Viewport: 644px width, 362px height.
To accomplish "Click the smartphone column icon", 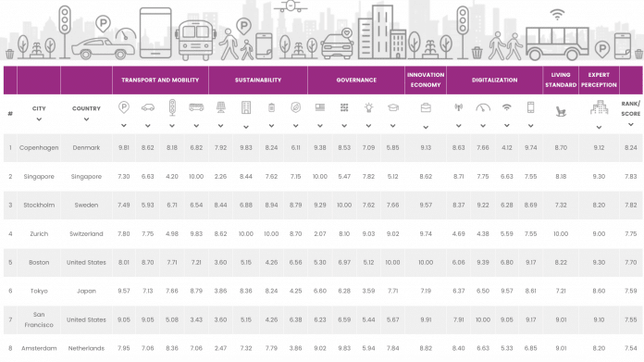I will (x=530, y=107).
